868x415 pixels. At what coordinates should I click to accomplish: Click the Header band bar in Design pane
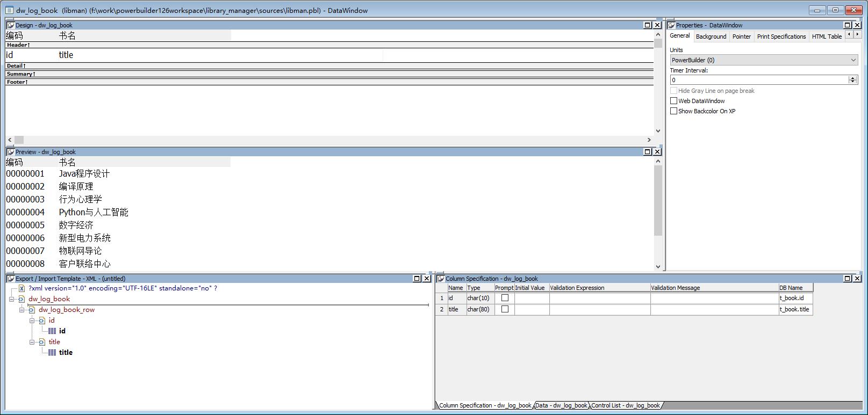pos(329,45)
